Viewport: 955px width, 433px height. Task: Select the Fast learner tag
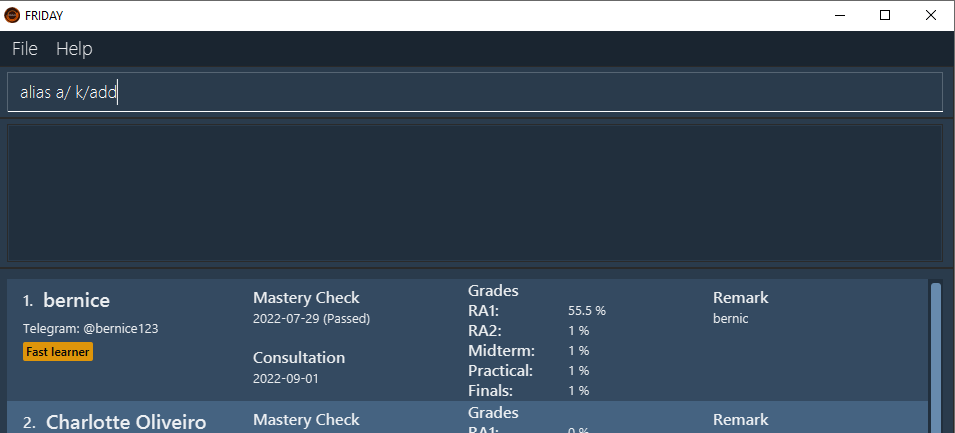[x=58, y=352]
